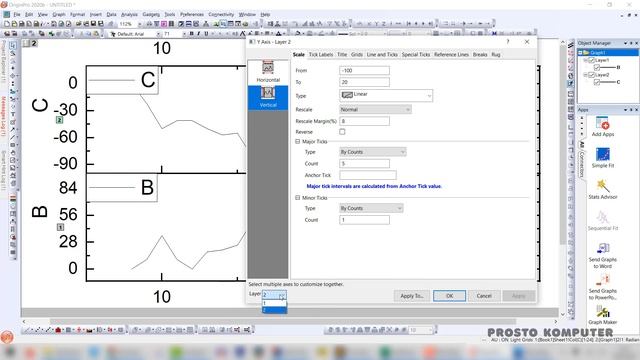This screenshot has width=640, height=360.
Task: Collapse the Major Ticks section
Action: 298,141
